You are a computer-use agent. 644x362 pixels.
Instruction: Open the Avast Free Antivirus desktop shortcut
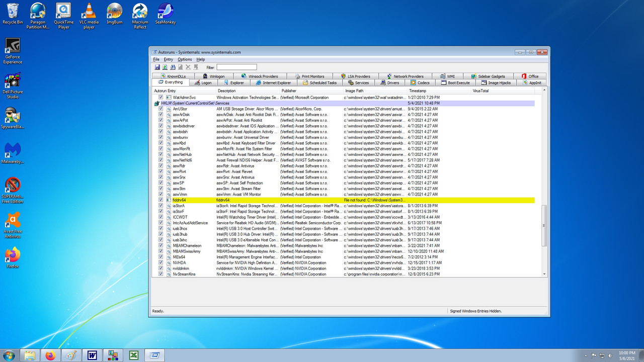[13, 226]
